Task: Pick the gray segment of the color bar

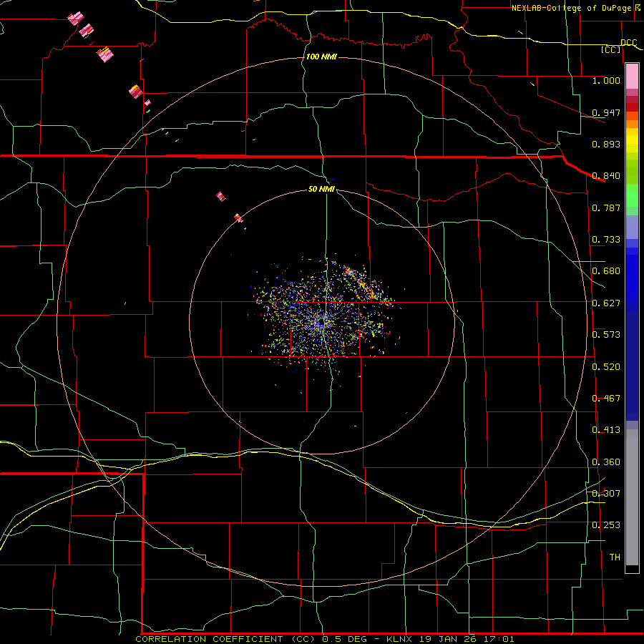Action: pos(632,497)
